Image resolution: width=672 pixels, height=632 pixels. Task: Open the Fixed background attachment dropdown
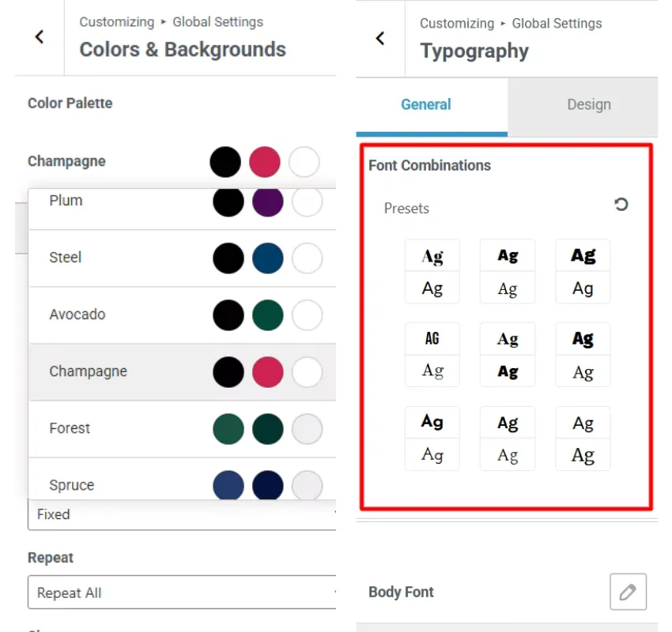click(x=182, y=514)
